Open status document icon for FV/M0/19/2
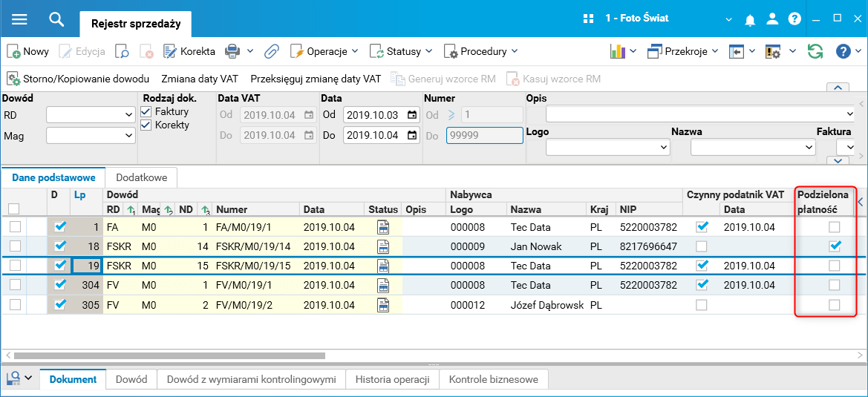This screenshot has height=397, width=868. coord(383,305)
